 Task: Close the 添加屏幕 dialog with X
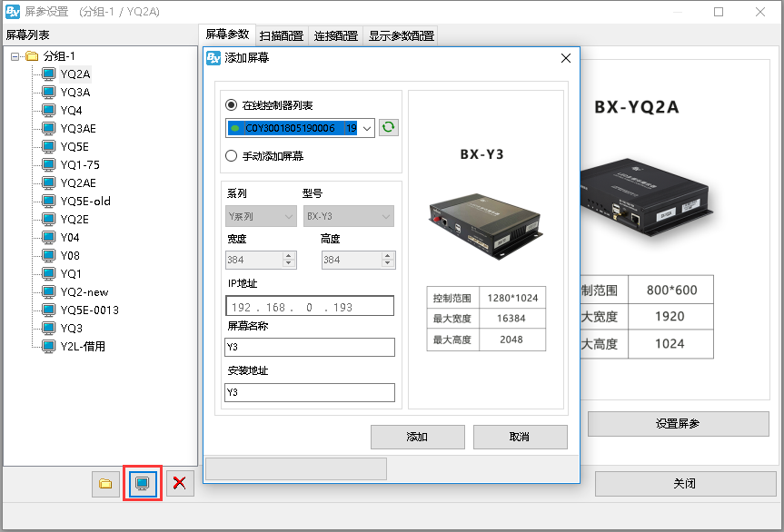click(x=565, y=58)
